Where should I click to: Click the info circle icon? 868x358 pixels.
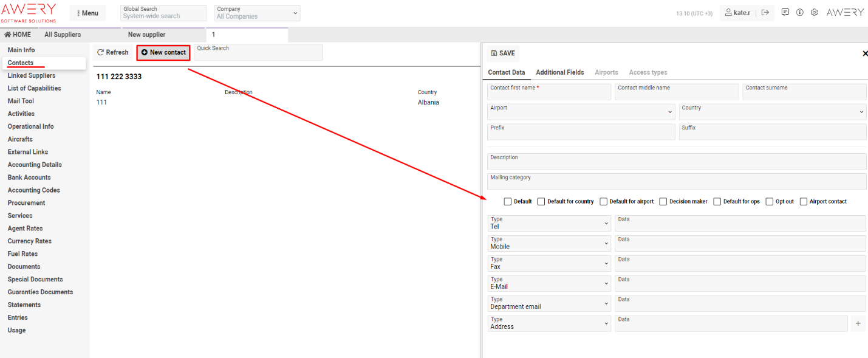[800, 12]
